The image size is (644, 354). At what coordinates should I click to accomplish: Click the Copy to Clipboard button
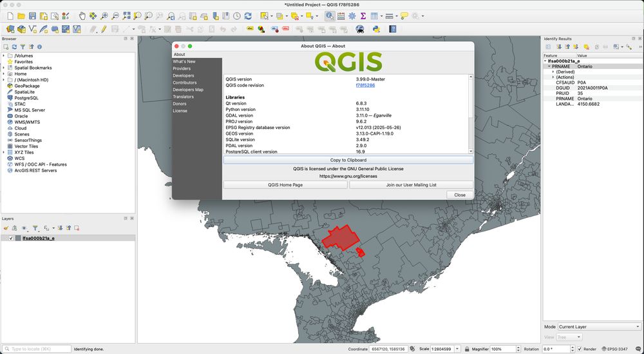[x=348, y=160]
